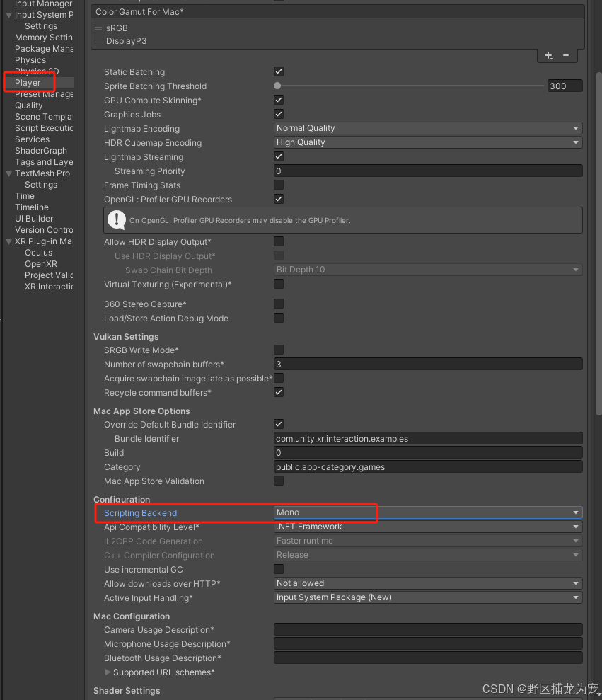602x700 pixels.
Task: Enable Allow HDR Display Output checkbox
Action: [279, 241]
